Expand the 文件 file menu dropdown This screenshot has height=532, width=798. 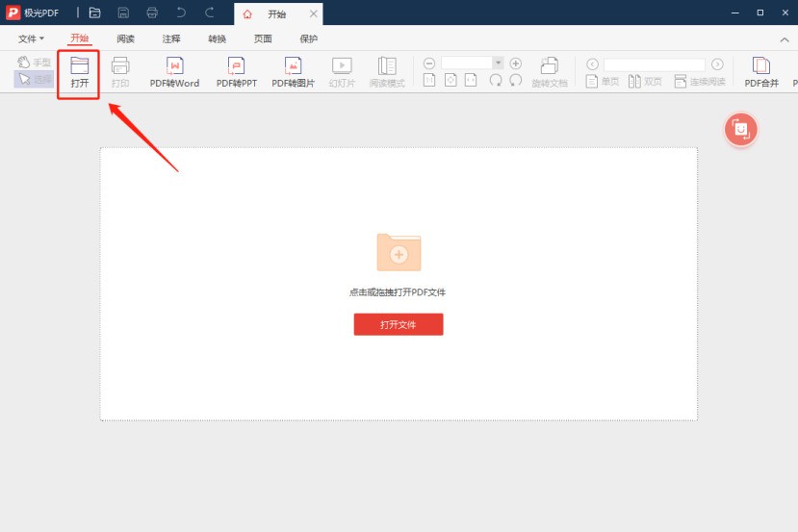coord(31,38)
